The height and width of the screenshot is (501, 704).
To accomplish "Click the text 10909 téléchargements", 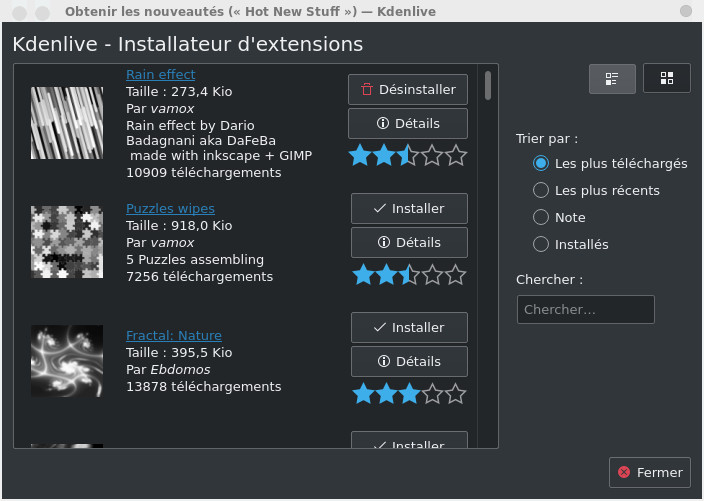I will (204, 173).
